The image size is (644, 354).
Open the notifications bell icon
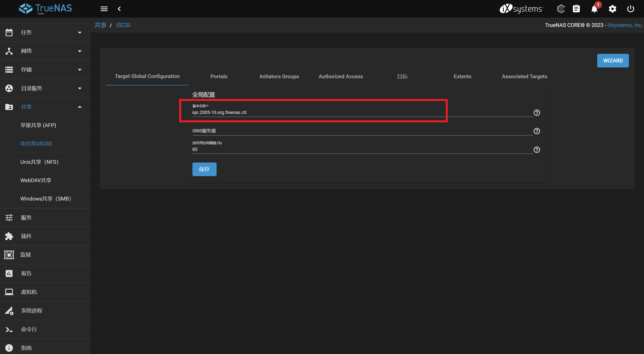coord(594,9)
